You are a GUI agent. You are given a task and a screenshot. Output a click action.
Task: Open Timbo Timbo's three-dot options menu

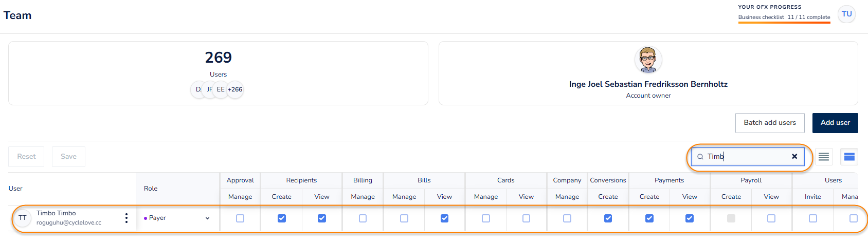click(126, 218)
